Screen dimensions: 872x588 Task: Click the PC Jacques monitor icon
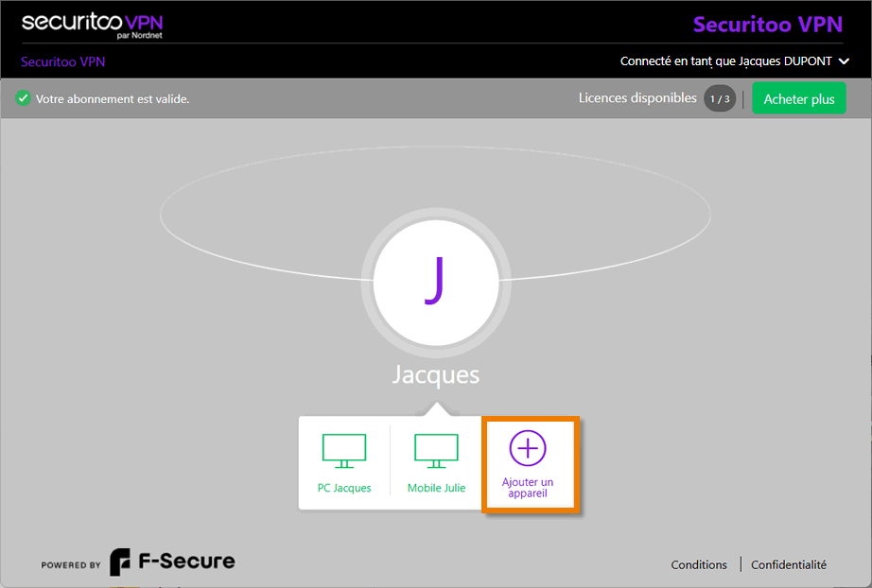click(x=344, y=451)
